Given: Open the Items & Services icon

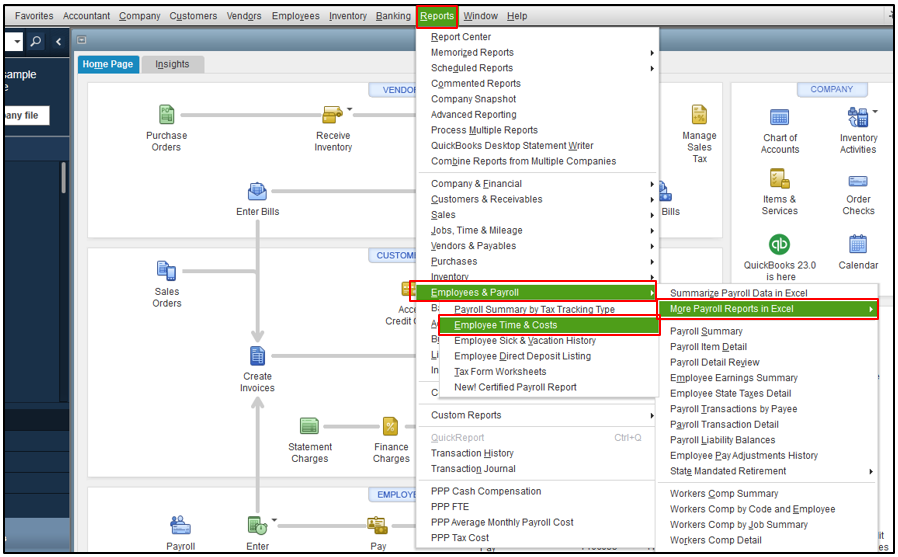Looking at the screenshot, I should [x=779, y=179].
